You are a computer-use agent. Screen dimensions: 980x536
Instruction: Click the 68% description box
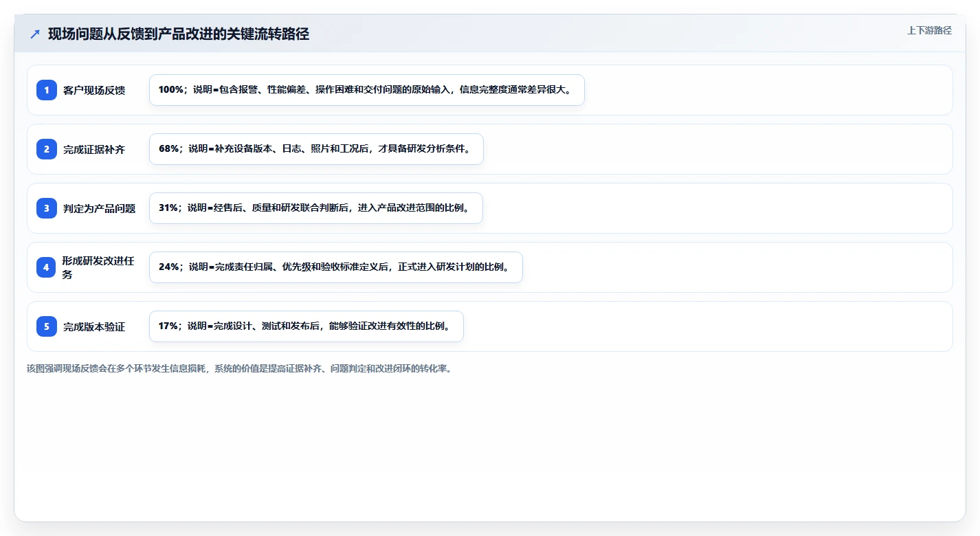click(x=316, y=149)
